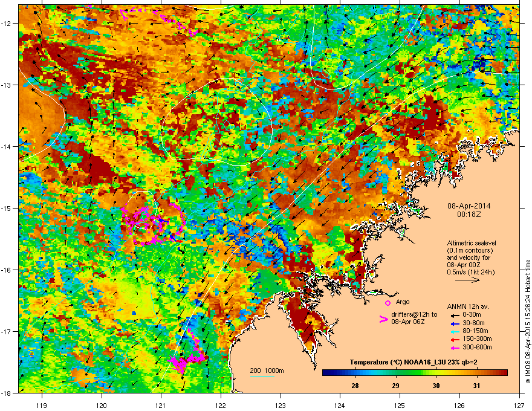
Task: Click the '300-600m' depth label
Action: coord(477,348)
